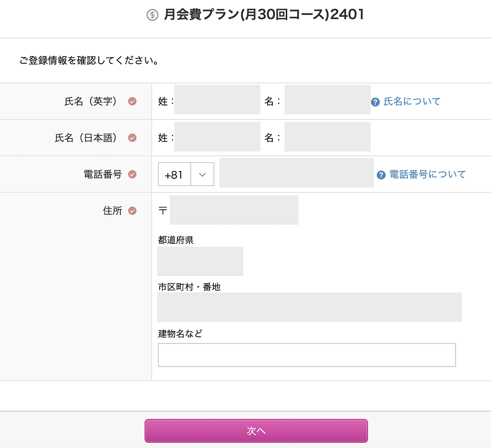Open the 電話番号について help link
This screenshot has width=491, height=448.
427,174
